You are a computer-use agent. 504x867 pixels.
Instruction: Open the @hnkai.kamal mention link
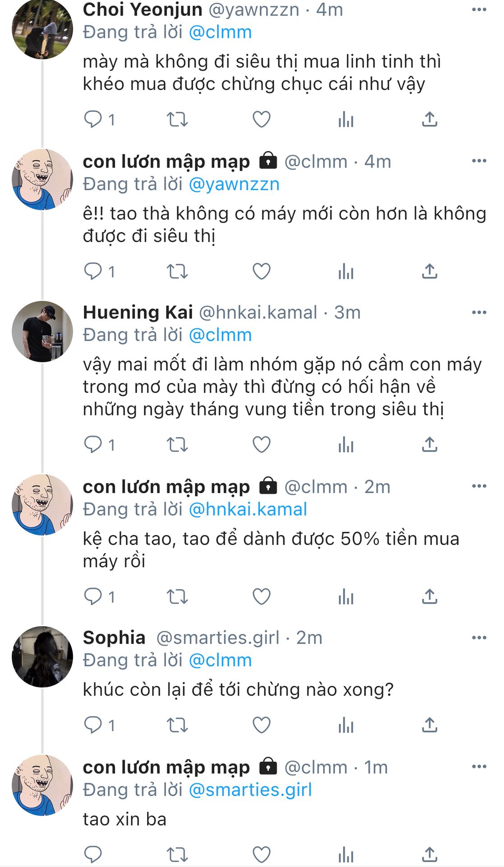[x=248, y=509]
